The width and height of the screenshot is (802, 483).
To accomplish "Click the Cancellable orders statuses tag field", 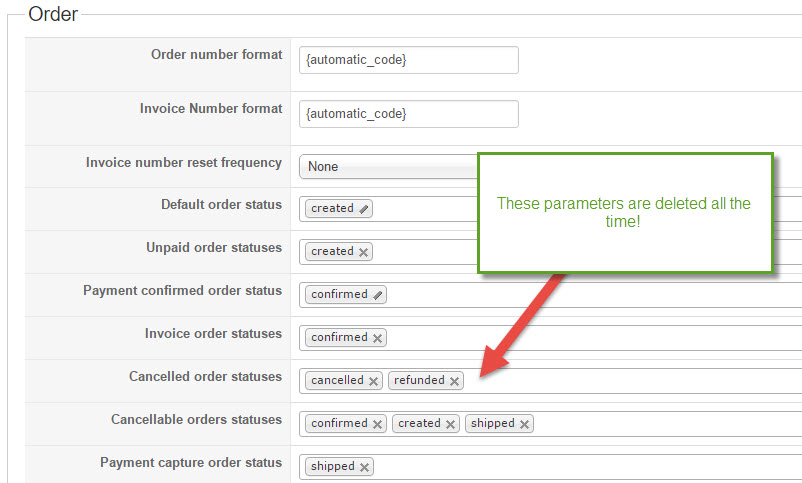I will click(550, 424).
